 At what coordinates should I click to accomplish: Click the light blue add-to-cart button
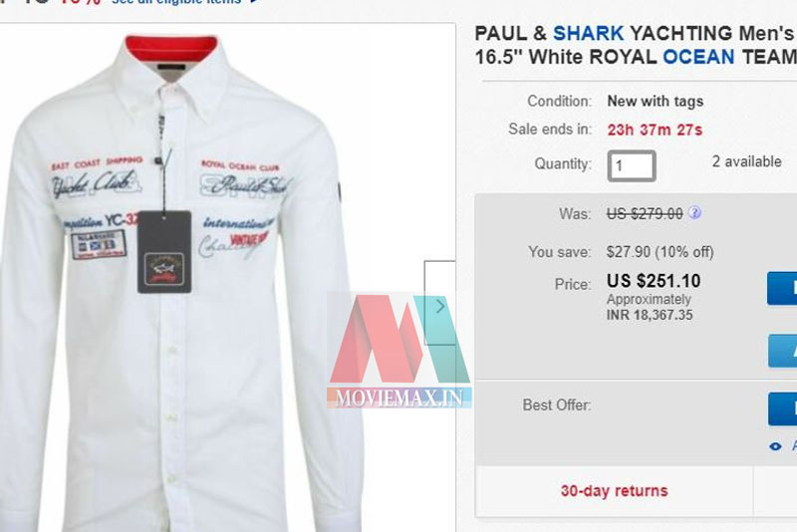[x=783, y=351]
